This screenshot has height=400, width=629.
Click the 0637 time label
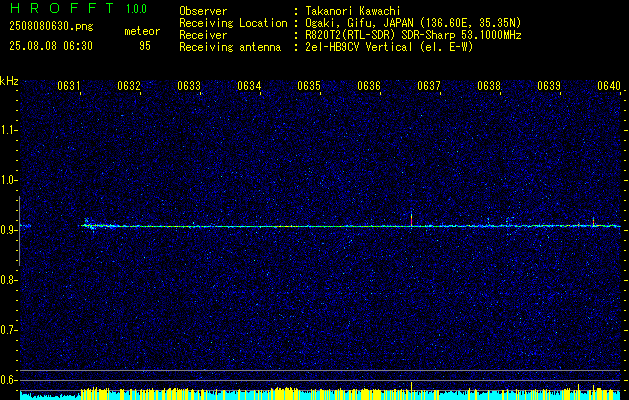(429, 86)
